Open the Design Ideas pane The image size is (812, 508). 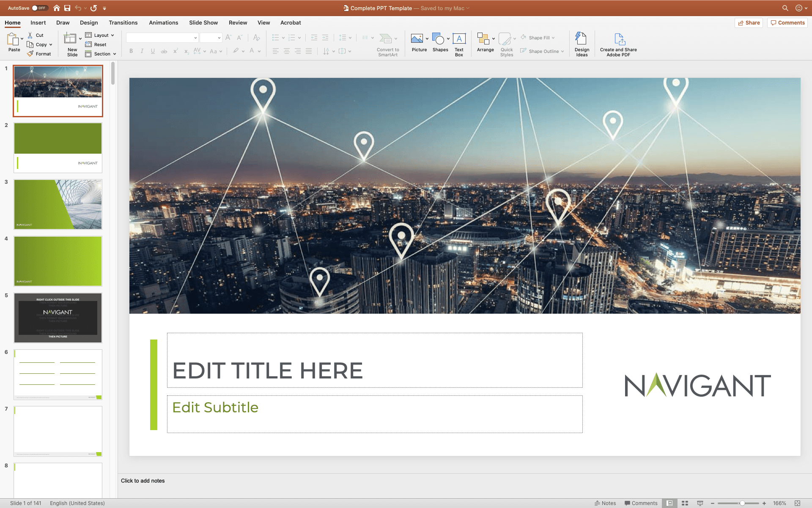582,39
